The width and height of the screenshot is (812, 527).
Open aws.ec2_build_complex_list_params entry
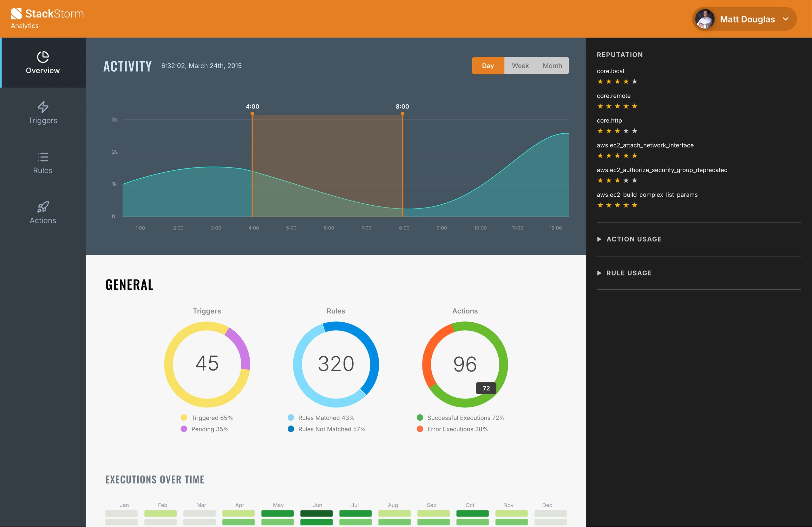pyautogui.click(x=647, y=195)
